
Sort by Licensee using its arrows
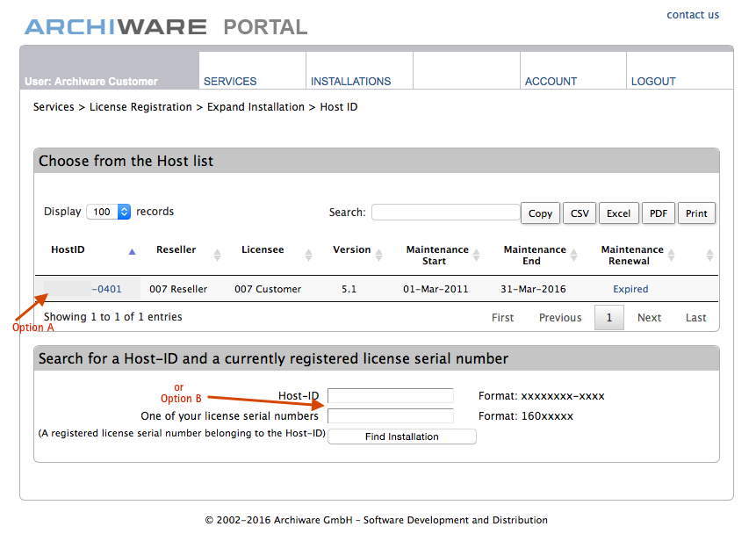click(x=308, y=256)
